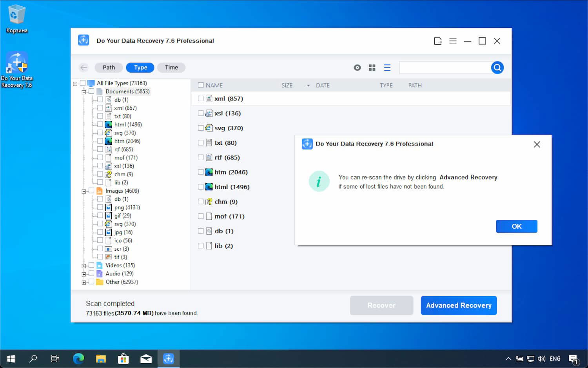Click the Advanced Recovery button

459,305
